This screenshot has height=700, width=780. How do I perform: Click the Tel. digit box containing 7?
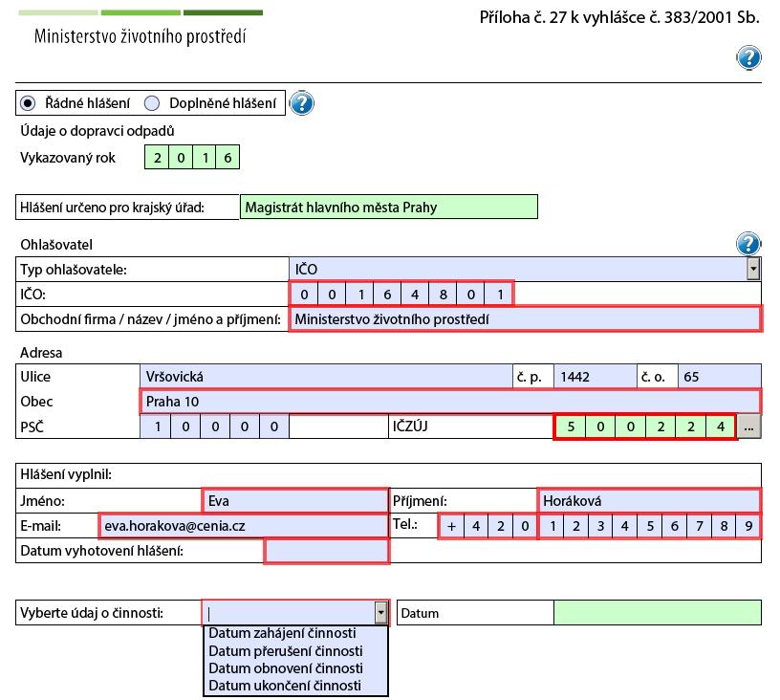click(x=700, y=526)
